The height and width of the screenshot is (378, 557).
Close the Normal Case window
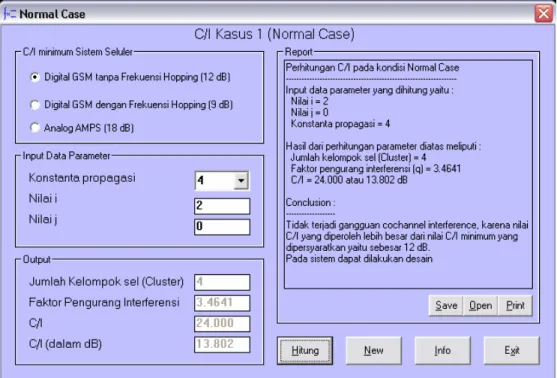[x=543, y=14]
